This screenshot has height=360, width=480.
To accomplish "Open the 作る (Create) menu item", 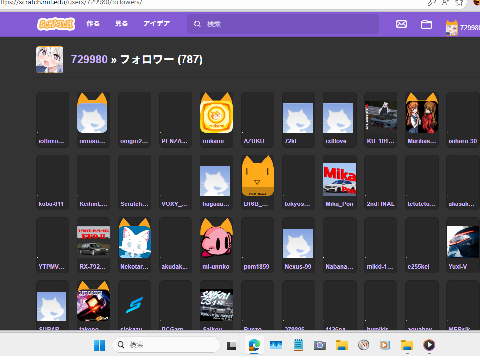I will click(93, 24).
